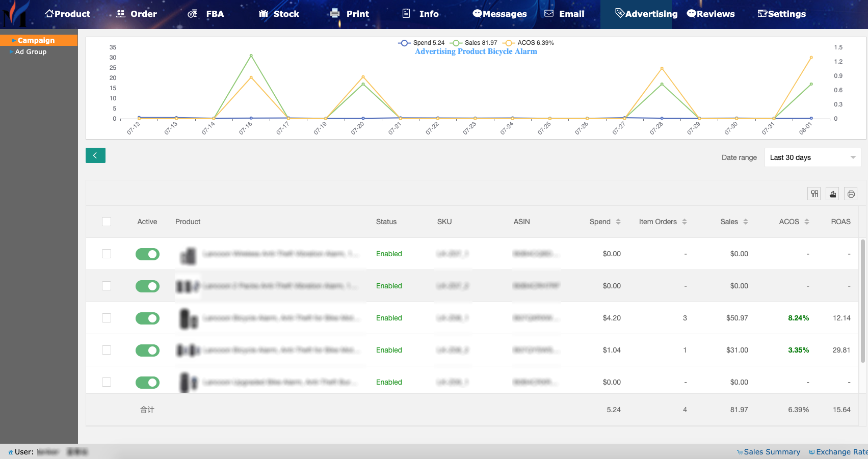Viewport: 868px width, 459px height.
Task: Click the table vertical scrollbar
Action: click(862, 301)
